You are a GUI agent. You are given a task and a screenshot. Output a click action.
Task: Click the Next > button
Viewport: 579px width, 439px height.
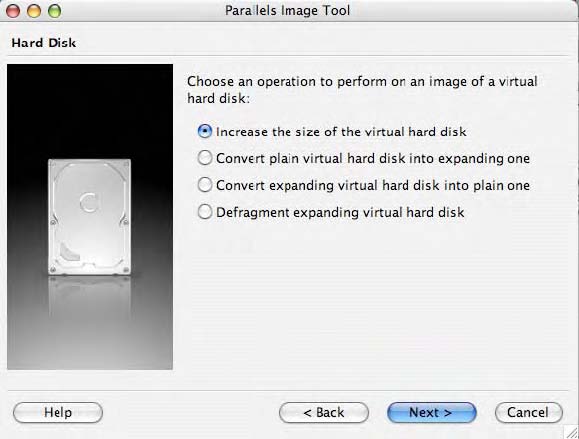coord(432,412)
